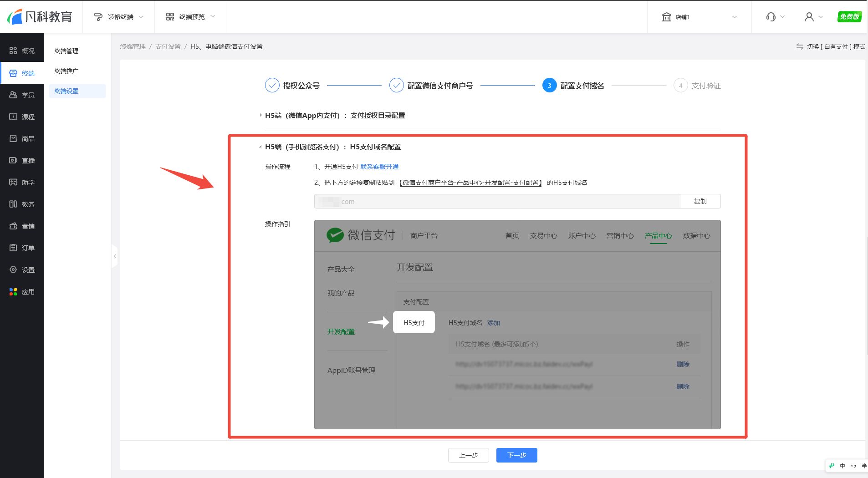Screen dimensions: 868x478
Task: Click the green 免费版 badge
Action: (x=849, y=16)
